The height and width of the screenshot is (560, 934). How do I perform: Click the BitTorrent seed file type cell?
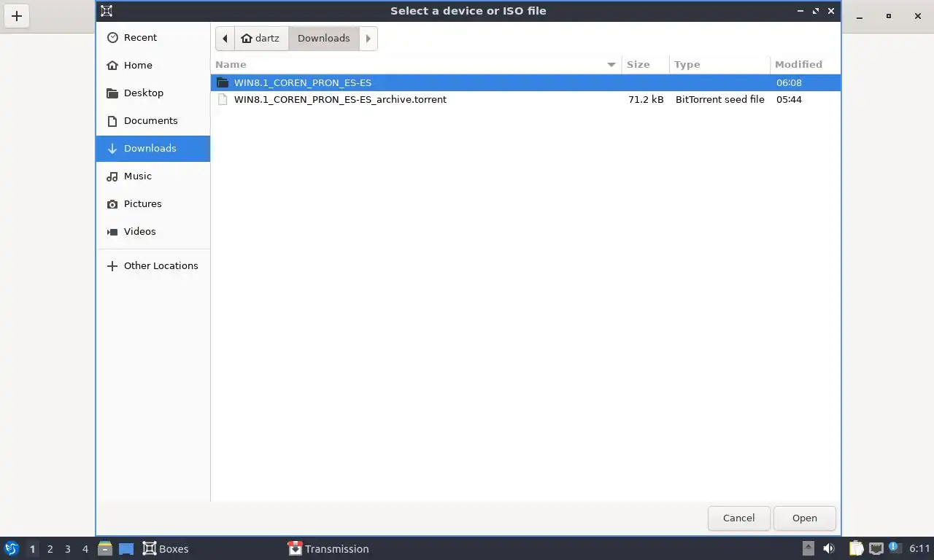tap(720, 99)
